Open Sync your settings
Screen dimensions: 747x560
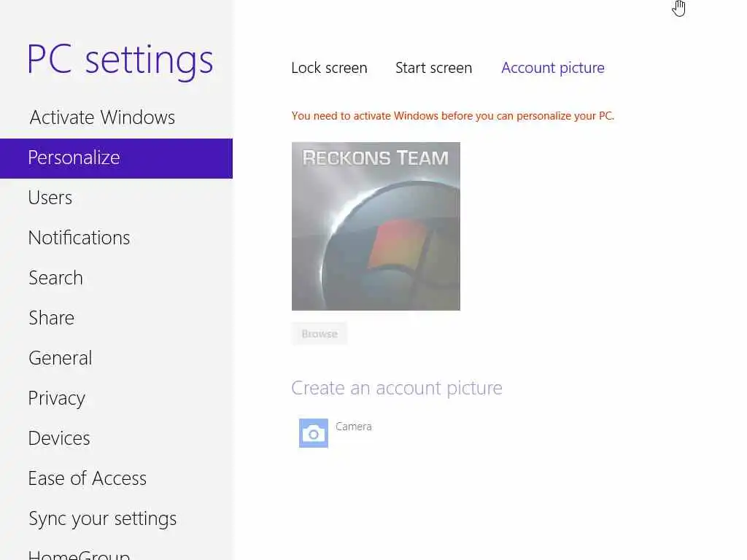click(102, 518)
